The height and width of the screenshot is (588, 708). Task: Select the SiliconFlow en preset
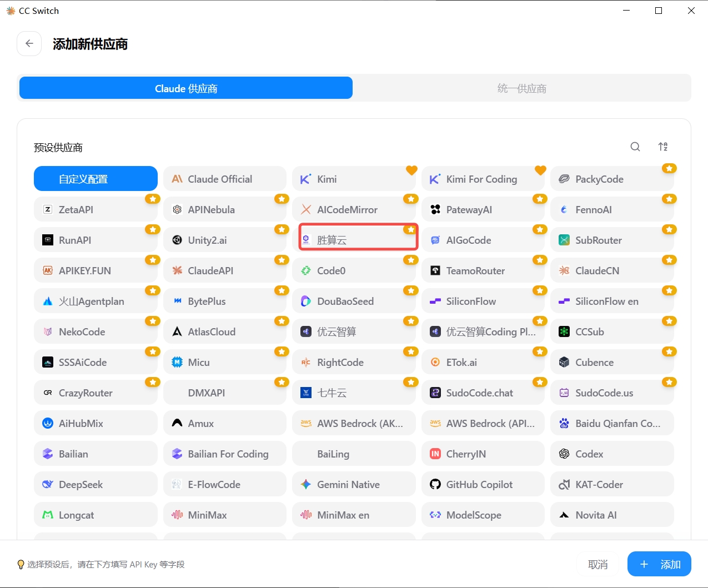(612, 301)
